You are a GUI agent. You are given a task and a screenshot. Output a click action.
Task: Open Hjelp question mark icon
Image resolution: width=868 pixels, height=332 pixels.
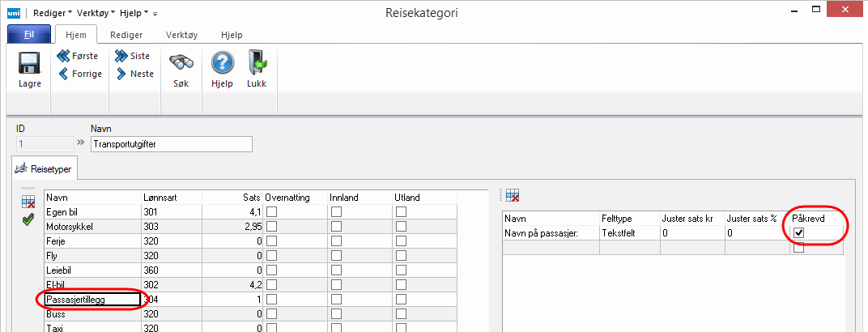point(222,65)
